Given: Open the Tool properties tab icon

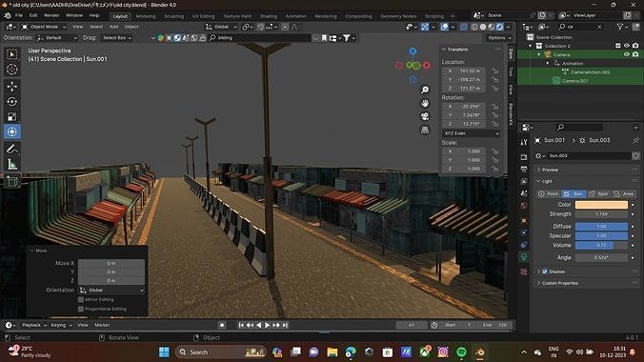Looking at the screenshot, I should pyautogui.click(x=524, y=142).
